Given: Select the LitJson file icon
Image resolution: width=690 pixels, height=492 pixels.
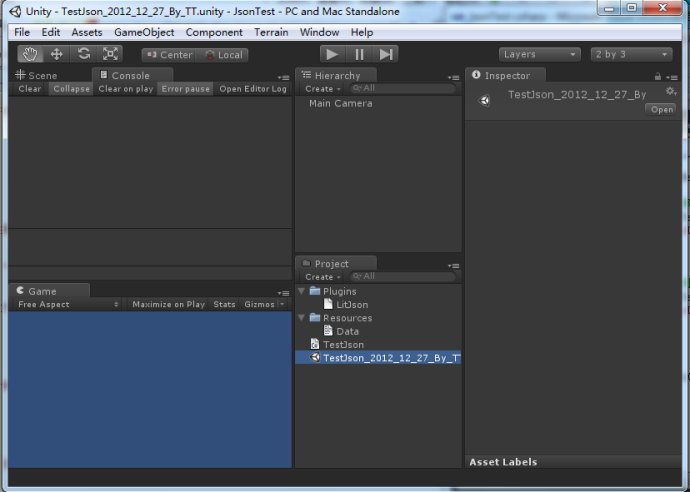Looking at the screenshot, I should point(328,304).
